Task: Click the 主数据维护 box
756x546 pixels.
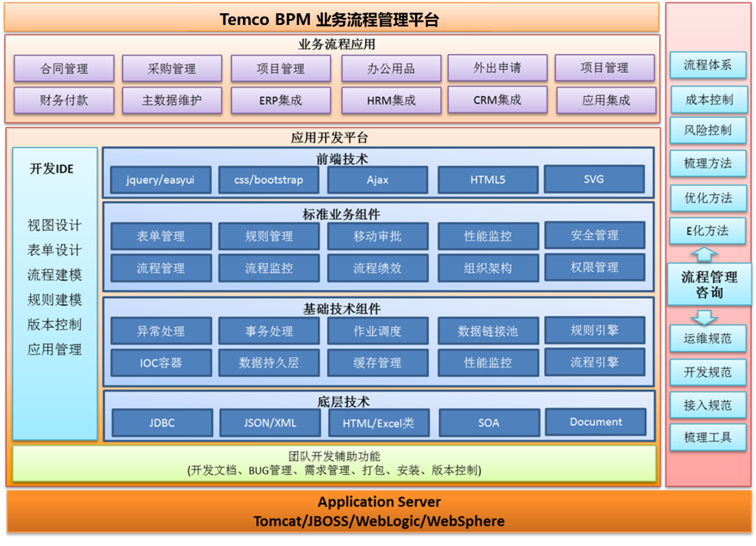Action: (x=172, y=100)
